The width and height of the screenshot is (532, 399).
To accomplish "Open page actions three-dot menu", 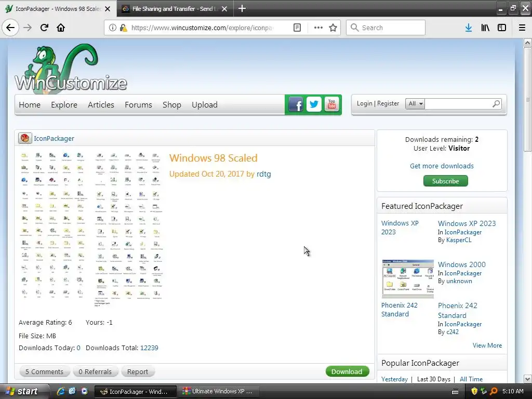I will pyautogui.click(x=318, y=28).
